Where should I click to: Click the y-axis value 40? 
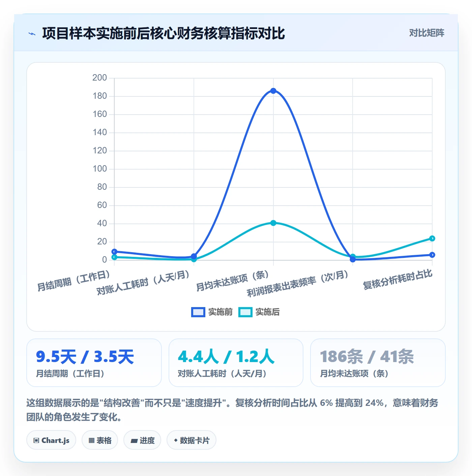click(x=102, y=224)
